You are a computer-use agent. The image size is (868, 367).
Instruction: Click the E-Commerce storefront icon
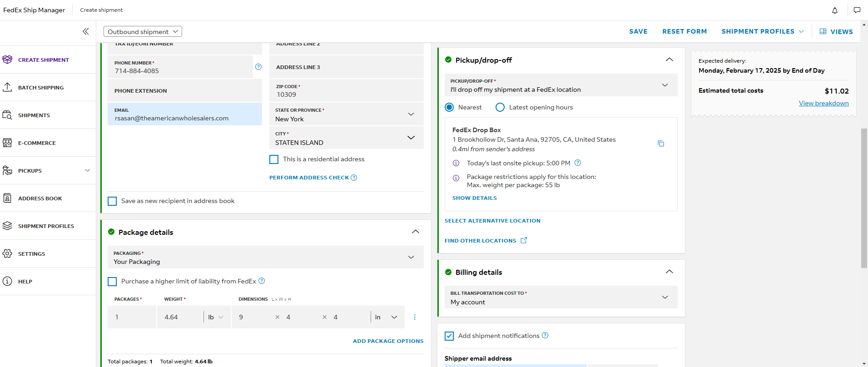click(x=7, y=143)
